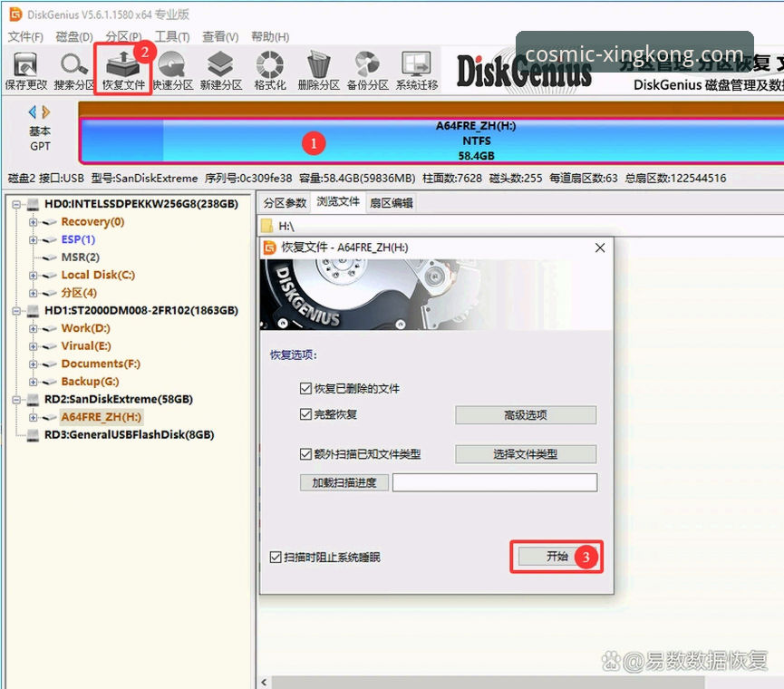784x689 pixels.
Task: Switch to Sector Editor (扇区编辑) tab
Action: 391,202
